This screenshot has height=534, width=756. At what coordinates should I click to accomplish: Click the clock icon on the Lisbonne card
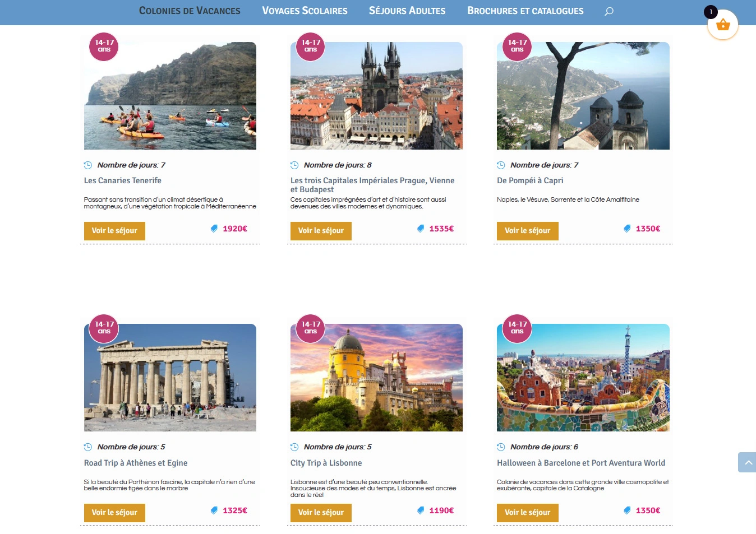click(x=294, y=447)
